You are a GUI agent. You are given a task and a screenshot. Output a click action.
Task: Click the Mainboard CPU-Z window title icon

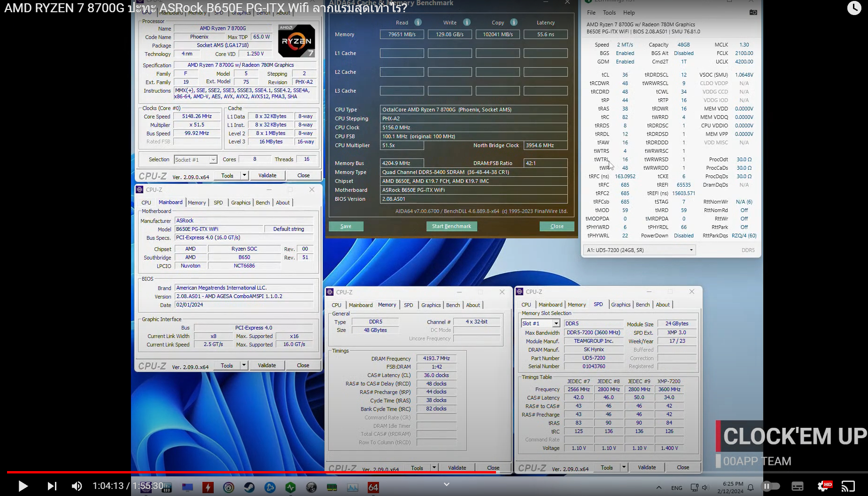[x=139, y=189]
